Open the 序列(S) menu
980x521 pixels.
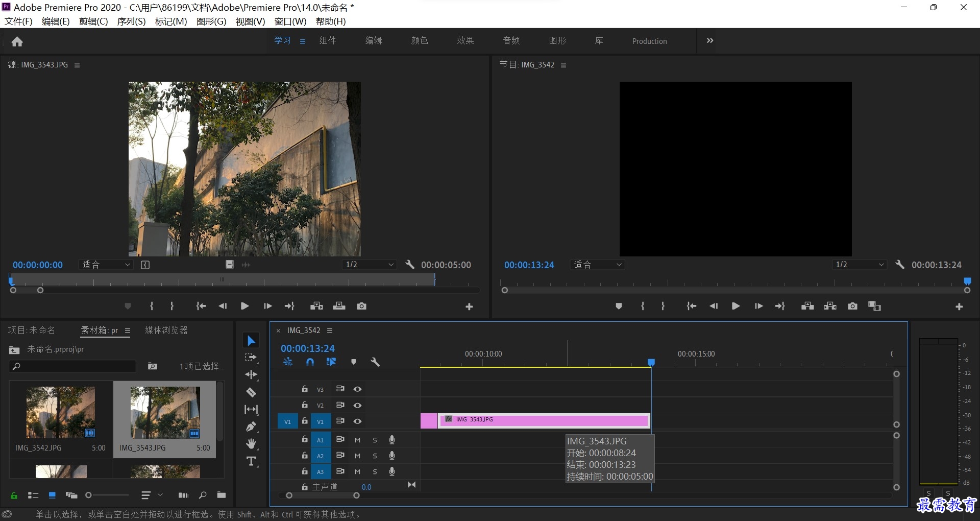click(131, 21)
